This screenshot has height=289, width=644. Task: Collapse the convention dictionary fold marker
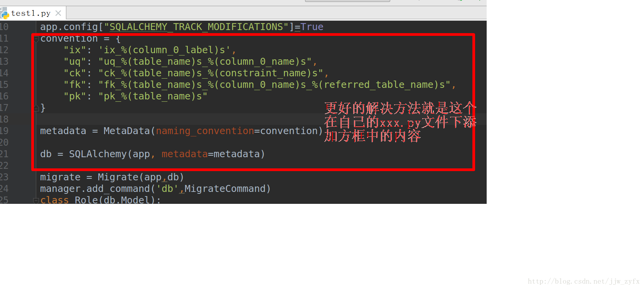(36, 39)
